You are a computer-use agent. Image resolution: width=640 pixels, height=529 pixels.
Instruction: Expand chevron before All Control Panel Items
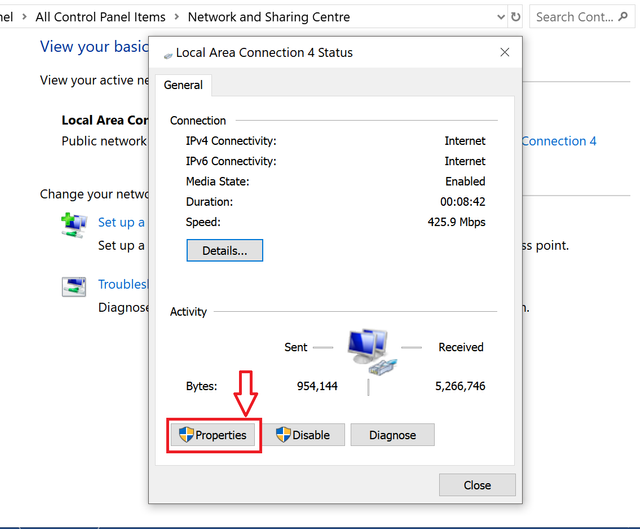point(23,17)
